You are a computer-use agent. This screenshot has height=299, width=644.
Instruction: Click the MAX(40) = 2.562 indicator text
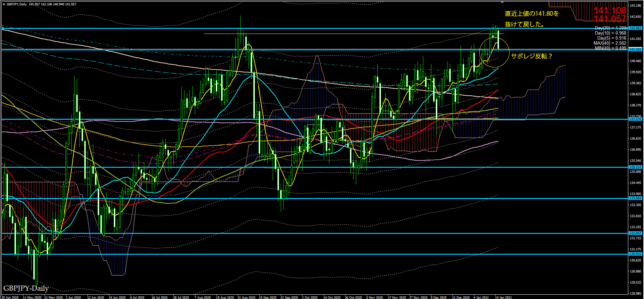coord(609,43)
